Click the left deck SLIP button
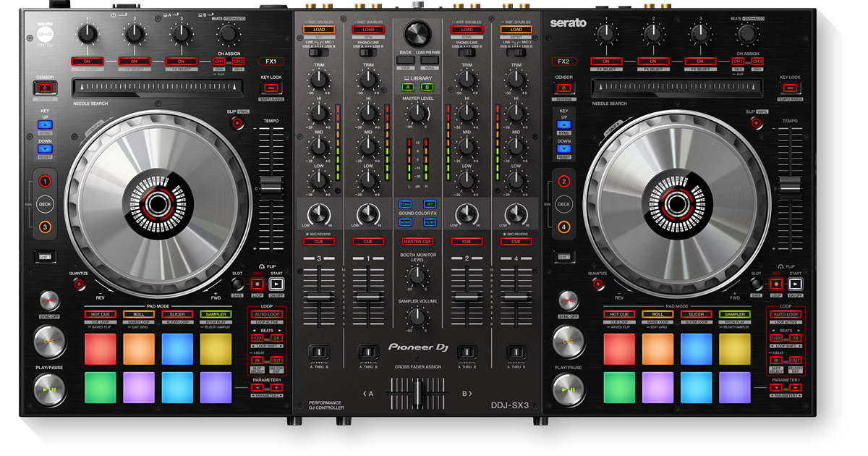The image size is (868, 456). 237,123
